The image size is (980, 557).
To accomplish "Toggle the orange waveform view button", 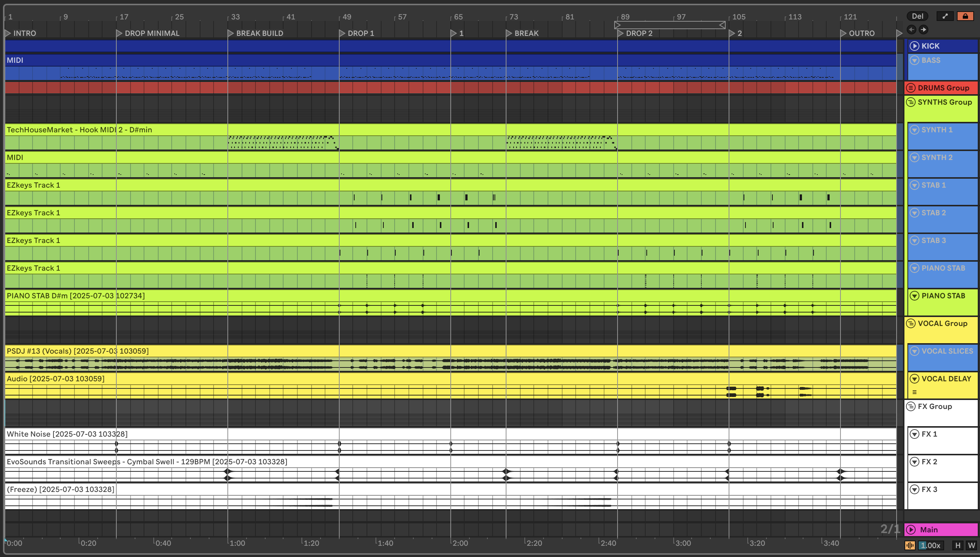I will pyautogui.click(x=910, y=545).
